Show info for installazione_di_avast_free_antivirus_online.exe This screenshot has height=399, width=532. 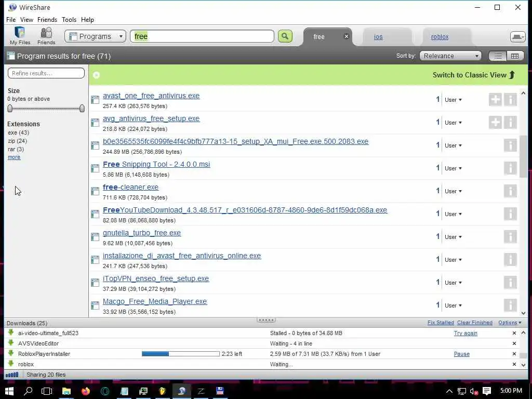point(510,260)
